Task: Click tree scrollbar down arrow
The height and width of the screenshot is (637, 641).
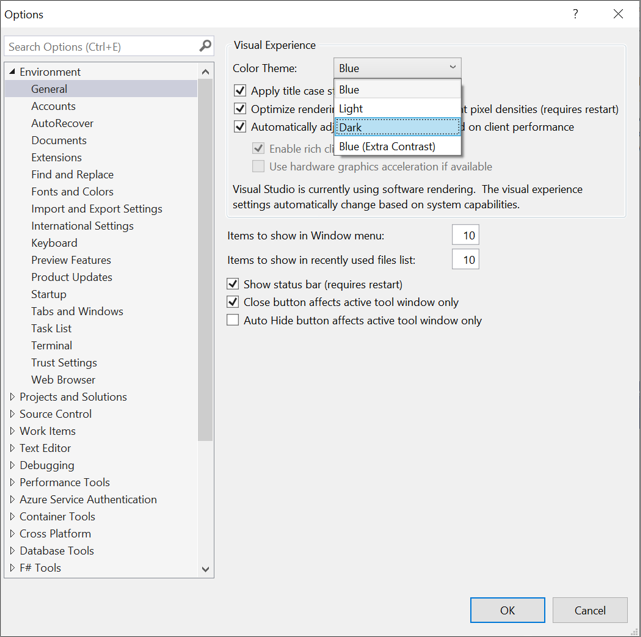Action: (x=205, y=569)
